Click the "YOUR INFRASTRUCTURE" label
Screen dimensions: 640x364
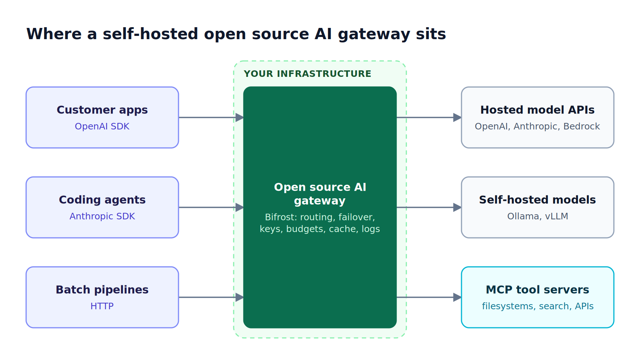(x=308, y=74)
